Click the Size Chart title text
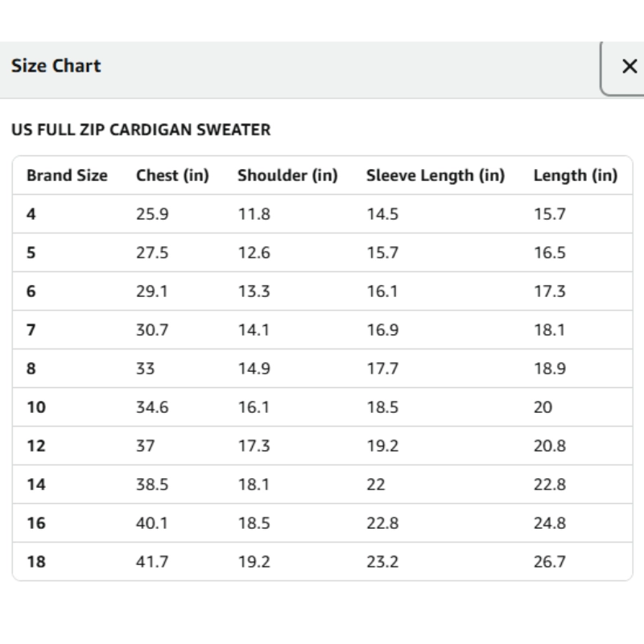 click(56, 66)
